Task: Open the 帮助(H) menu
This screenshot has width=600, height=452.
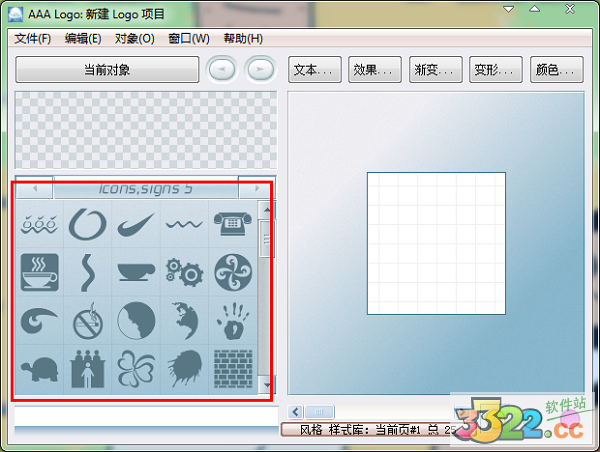Action: (243, 39)
